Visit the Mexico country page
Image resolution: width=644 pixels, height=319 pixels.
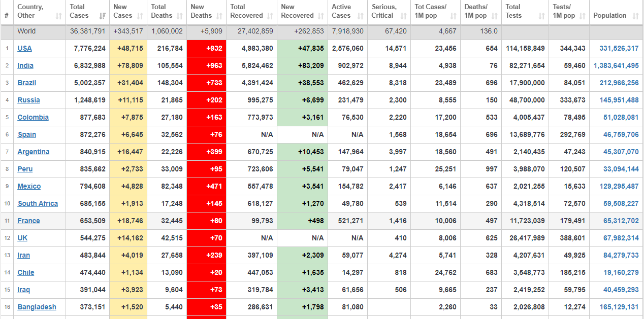(29, 186)
